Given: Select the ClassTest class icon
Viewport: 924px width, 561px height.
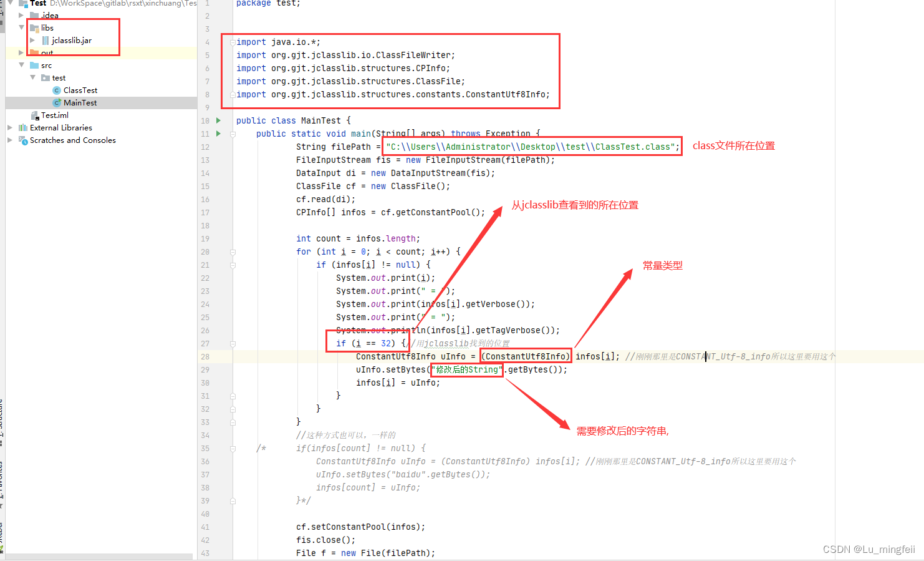Looking at the screenshot, I should pos(57,90).
